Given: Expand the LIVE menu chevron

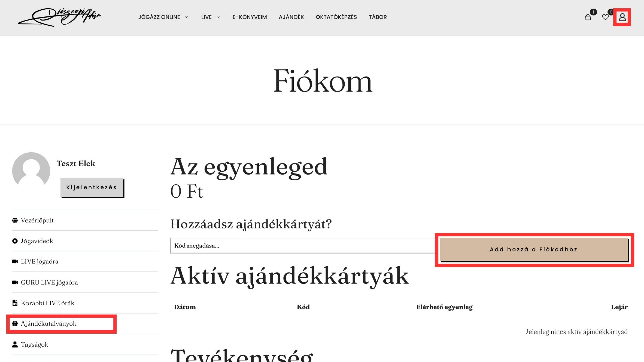Looking at the screenshot, I should coord(218,17).
